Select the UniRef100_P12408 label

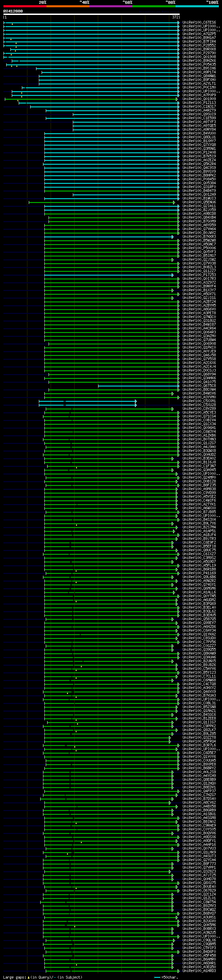click(x=199, y=153)
